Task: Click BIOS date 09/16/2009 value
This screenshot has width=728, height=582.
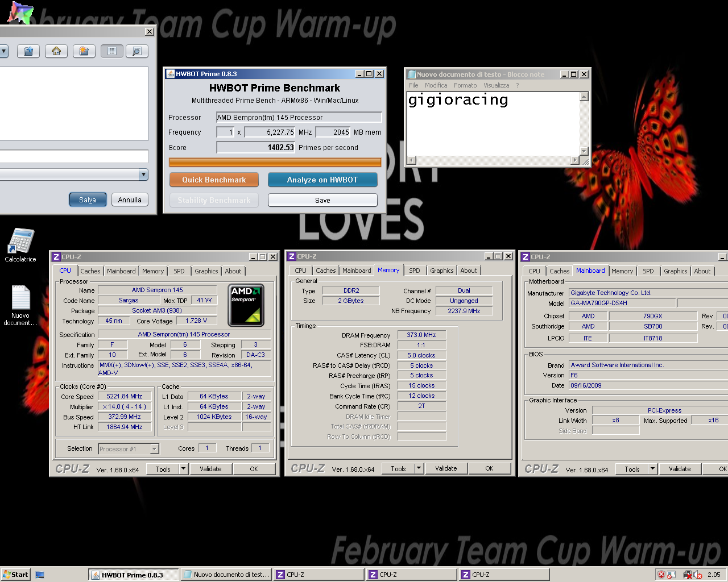Action: click(648, 385)
